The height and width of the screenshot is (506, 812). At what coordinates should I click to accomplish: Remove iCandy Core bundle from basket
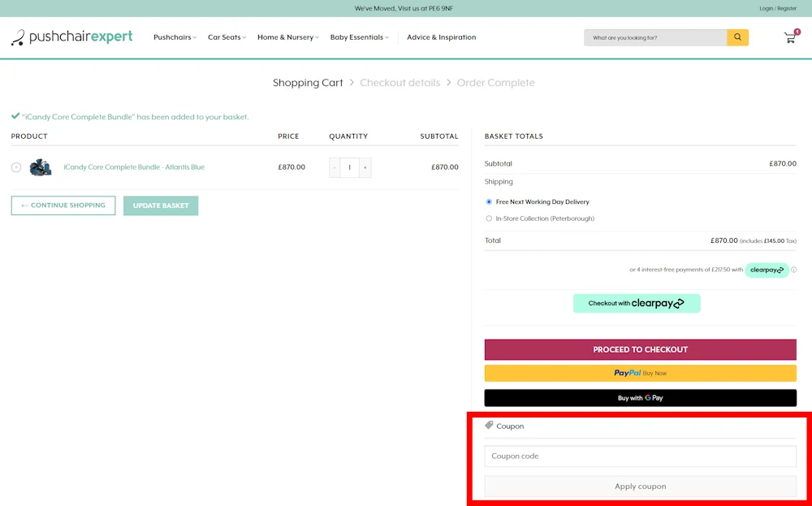tap(16, 167)
